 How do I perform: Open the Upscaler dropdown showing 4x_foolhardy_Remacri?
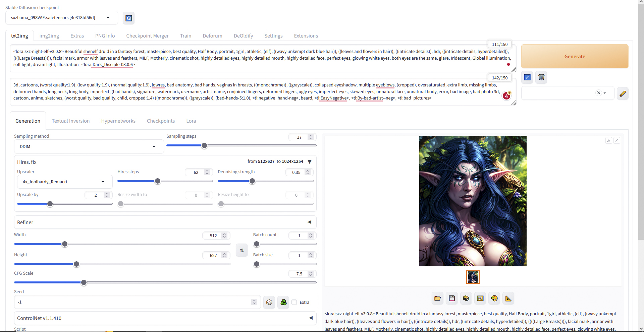64,182
